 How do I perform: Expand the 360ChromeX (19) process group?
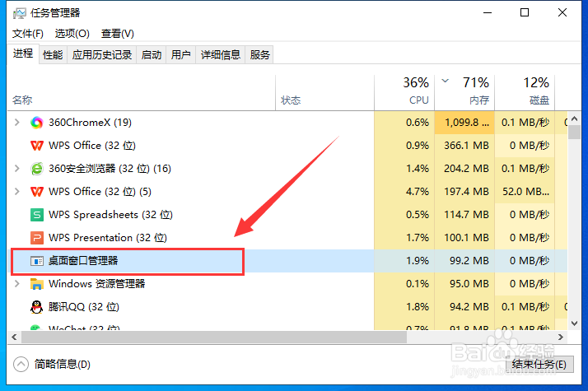16,122
